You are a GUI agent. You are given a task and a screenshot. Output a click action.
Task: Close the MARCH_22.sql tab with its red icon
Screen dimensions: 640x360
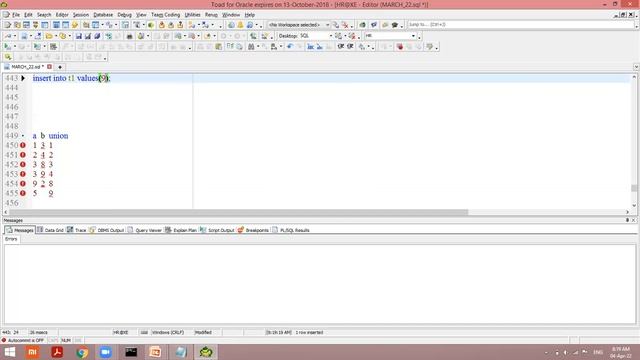pyautogui.click(x=49, y=67)
